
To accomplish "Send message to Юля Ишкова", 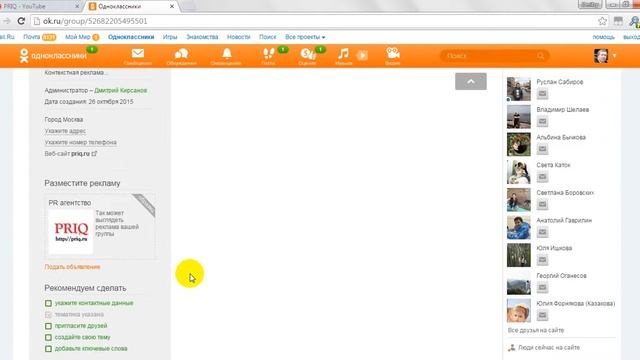I will click(542, 260).
